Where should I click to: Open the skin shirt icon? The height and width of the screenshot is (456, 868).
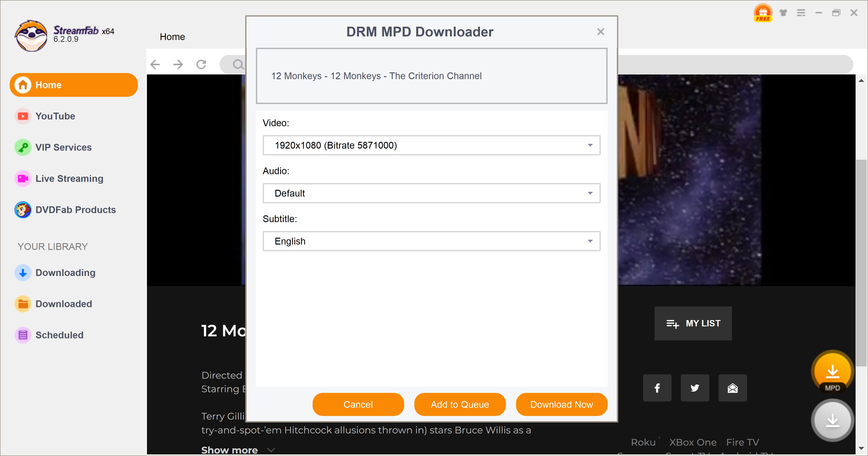tap(783, 13)
